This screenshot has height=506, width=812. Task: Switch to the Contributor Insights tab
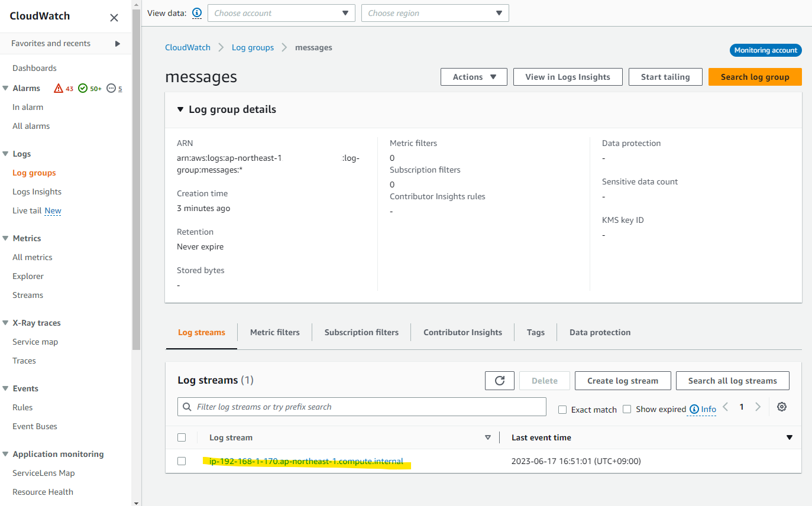(462, 332)
